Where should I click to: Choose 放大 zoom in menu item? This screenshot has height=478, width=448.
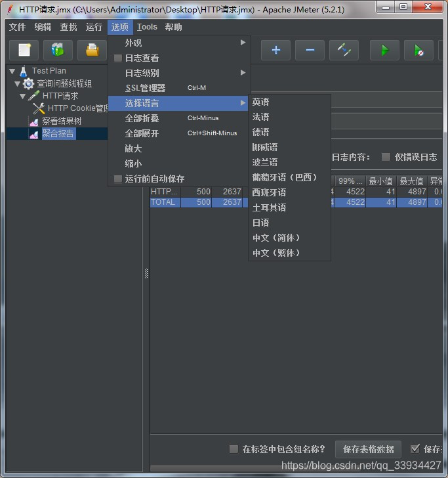click(178, 148)
